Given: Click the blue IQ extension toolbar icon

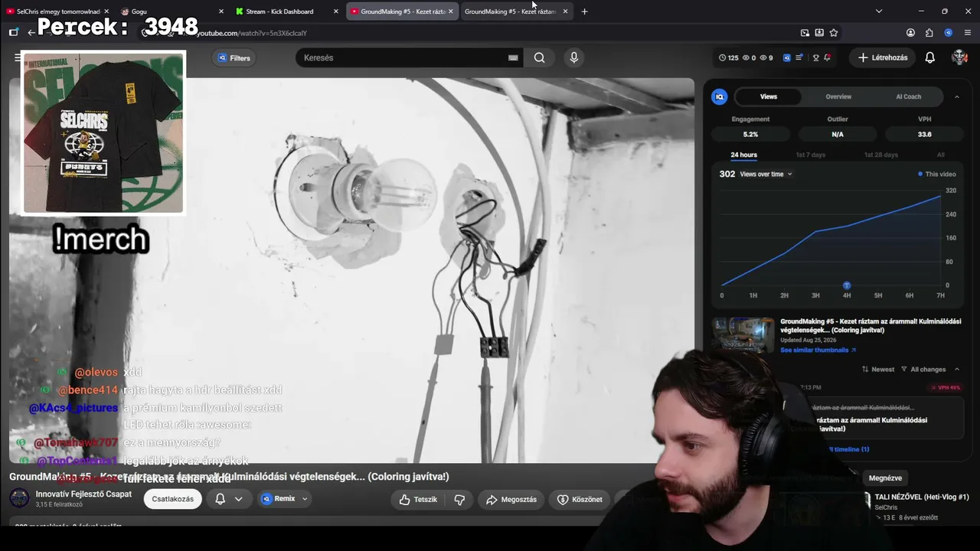Looking at the screenshot, I should coord(949,33).
